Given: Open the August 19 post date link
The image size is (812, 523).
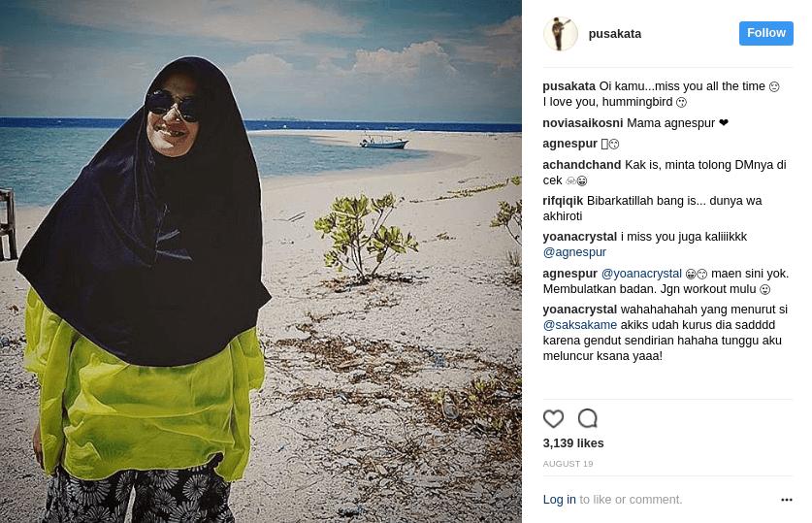Looking at the screenshot, I should 568,464.
